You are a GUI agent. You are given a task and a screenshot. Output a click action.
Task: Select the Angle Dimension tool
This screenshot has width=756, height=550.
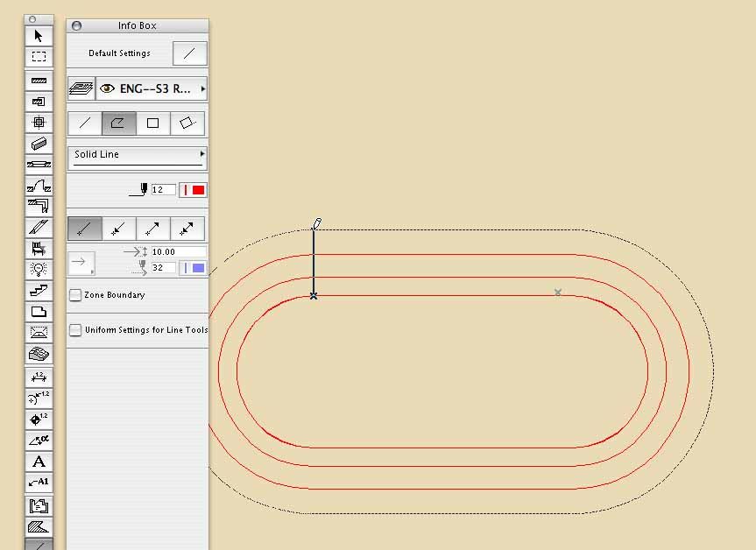click(39, 441)
